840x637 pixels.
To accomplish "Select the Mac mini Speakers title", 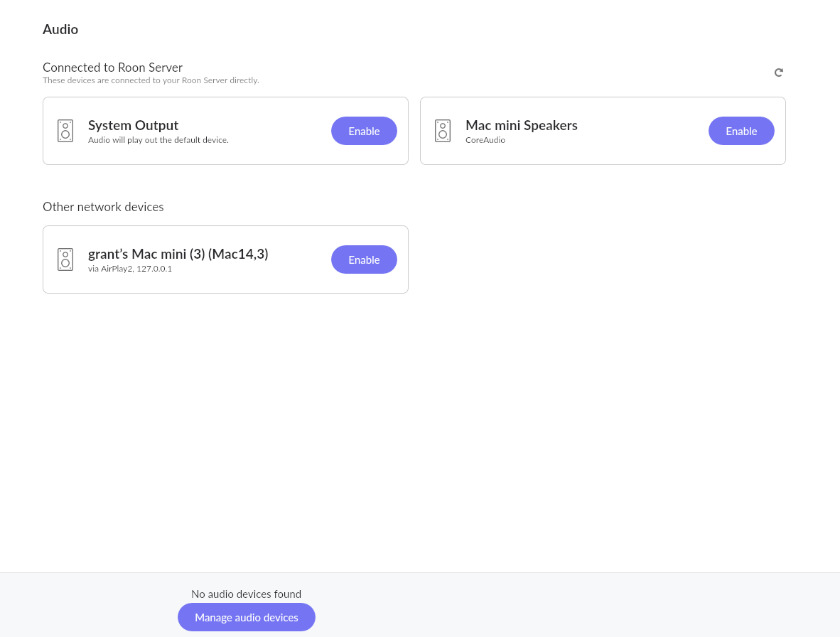I will coord(521,125).
